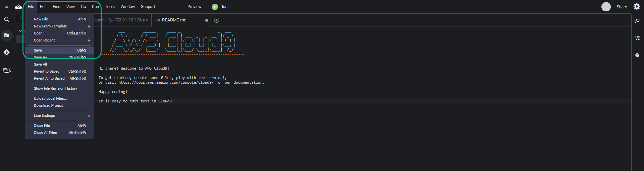Open the Tools menu
The width and height of the screenshot is (644, 171).
[110, 7]
